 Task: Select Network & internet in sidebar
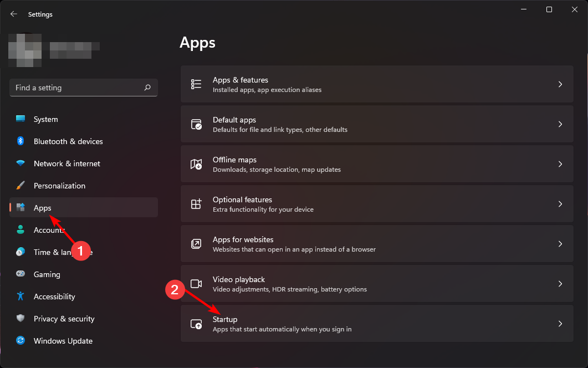[67, 163]
